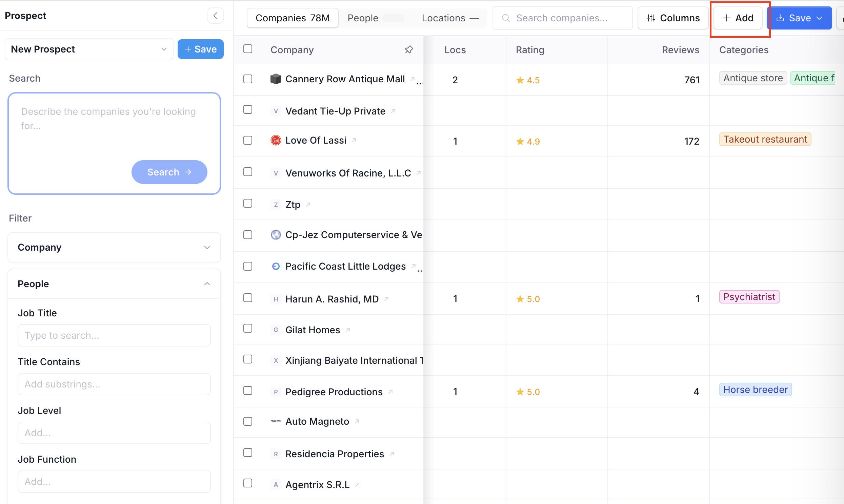Collapse the People filter section
844x504 pixels.
click(x=114, y=284)
